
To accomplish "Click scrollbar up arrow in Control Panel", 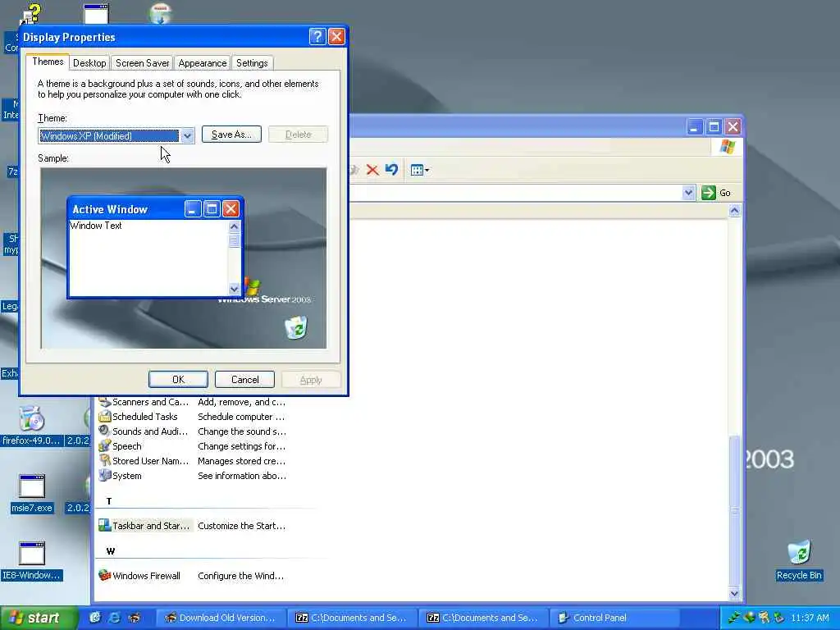I will (x=734, y=211).
